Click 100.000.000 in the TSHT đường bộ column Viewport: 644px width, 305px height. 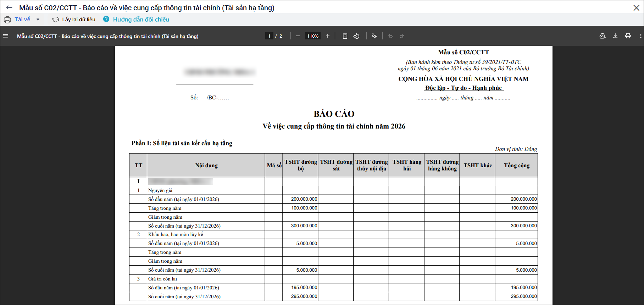pos(304,208)
